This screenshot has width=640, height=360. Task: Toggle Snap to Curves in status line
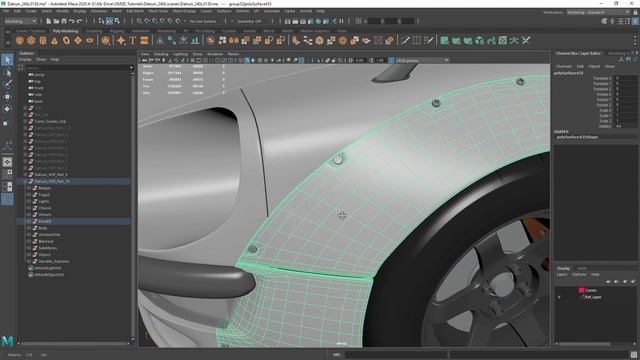click(147, 21)
